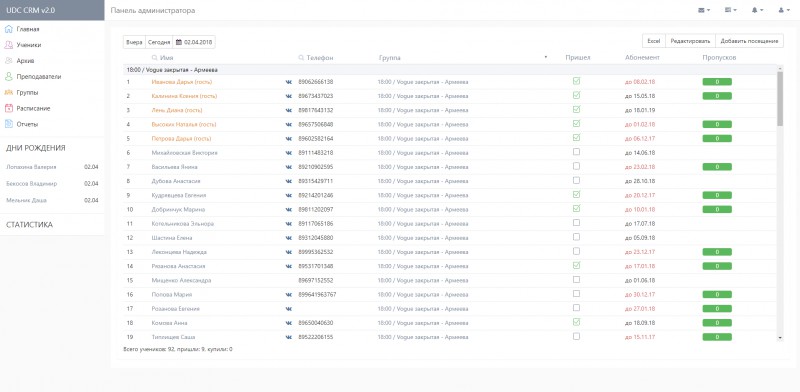The height and width of the screenshot is (392, 800).
Task: Export the table with Excel button
Action: (x=654, y=41)
